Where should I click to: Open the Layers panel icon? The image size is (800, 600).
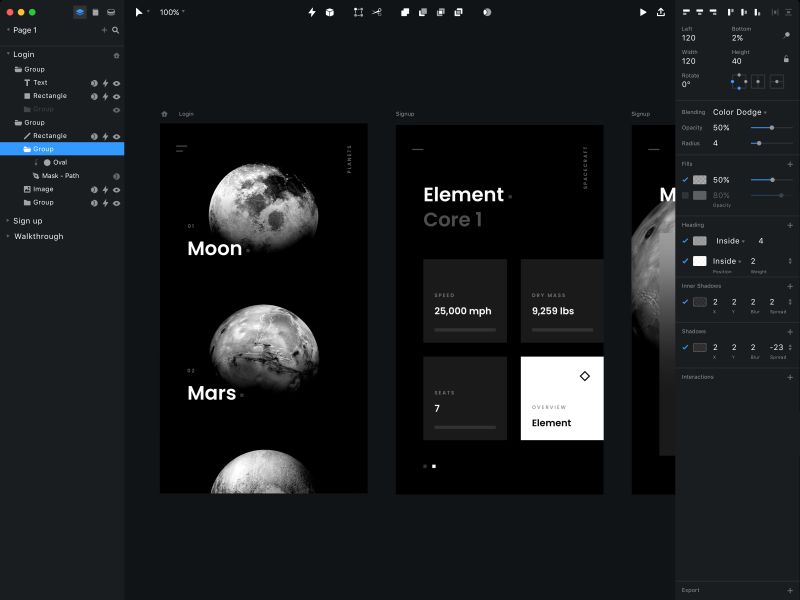coord(80,12)
